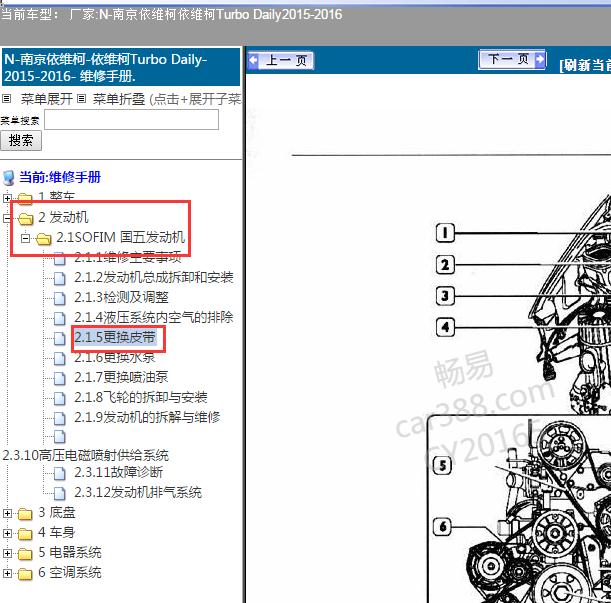Click the manual title header N-南京依维柯-依维柯Turbo Daily

121,67
